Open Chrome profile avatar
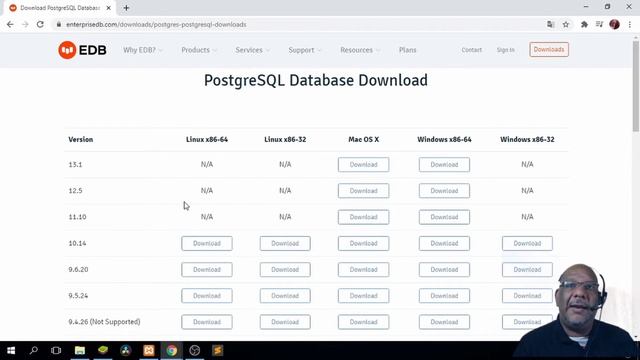Image resolution: width=640 pixels, height=360 pixels. (x=614, y=24)
